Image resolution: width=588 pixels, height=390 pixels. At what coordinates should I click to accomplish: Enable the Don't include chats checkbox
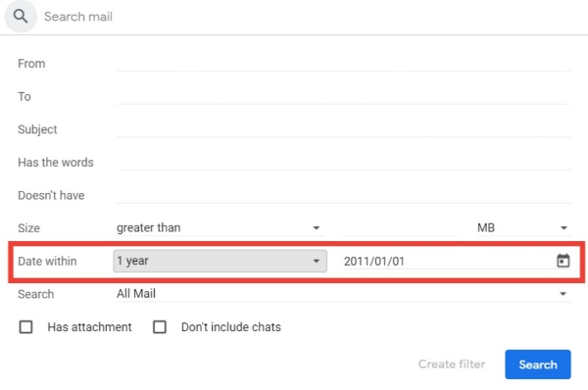pyautogui.click(x=160, y=327)
